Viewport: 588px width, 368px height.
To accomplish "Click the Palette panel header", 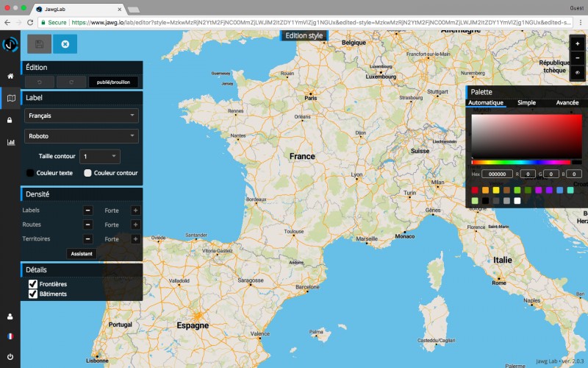I will 526,92.
